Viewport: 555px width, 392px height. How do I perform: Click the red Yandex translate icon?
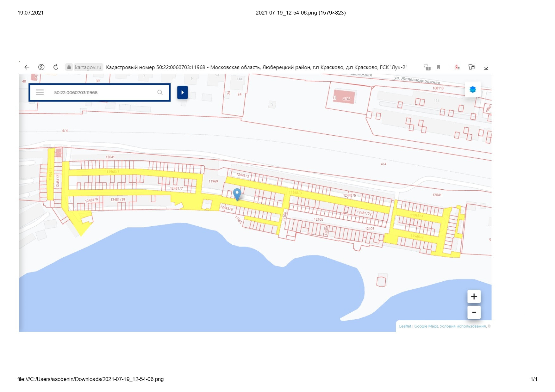457,67
